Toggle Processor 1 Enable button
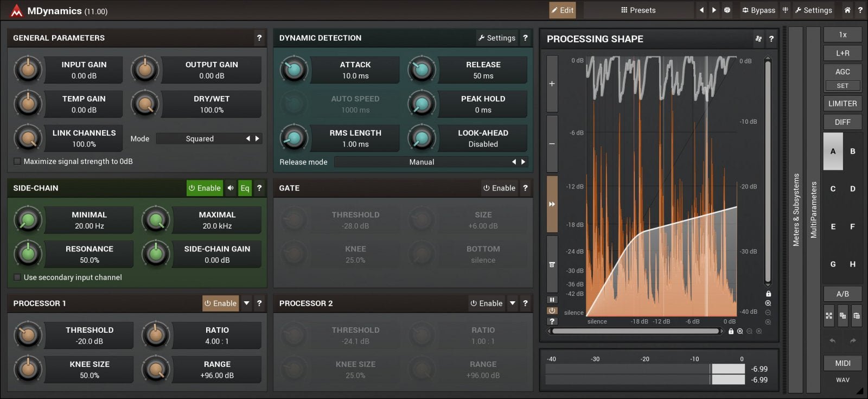Viewport: 868px width, 399px height. tap(220, 303)
